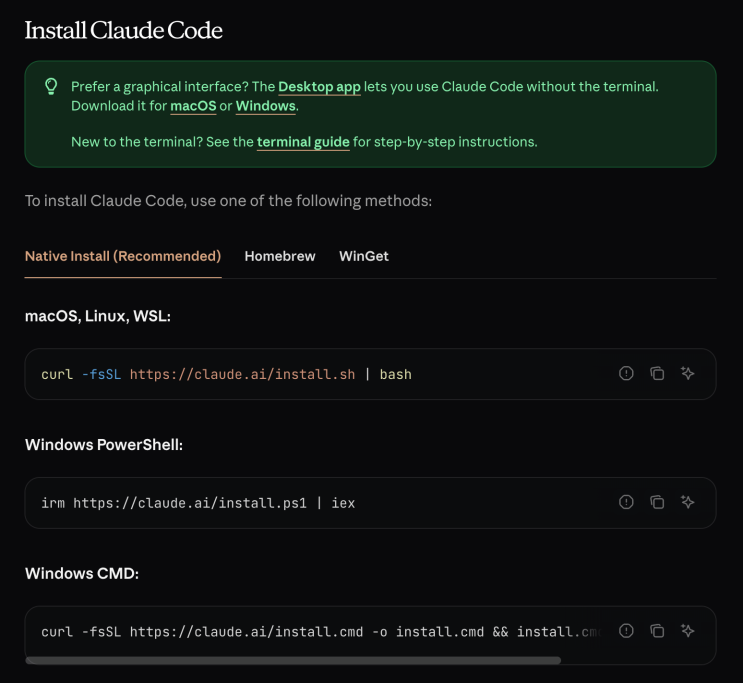Report issue icon on PowerShell block
The width and height of the screenshot is (743, 683).
pyautogui.click(x=626, y=502)
